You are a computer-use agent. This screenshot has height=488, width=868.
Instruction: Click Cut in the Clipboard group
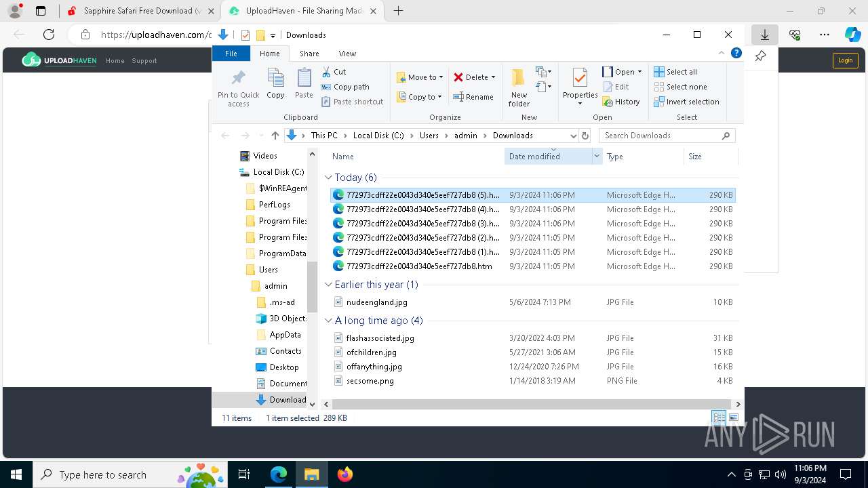click(x=334, y=72)
